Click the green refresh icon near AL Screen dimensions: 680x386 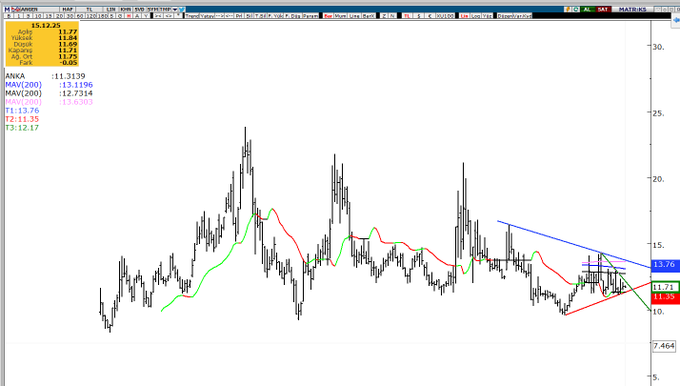576,9
